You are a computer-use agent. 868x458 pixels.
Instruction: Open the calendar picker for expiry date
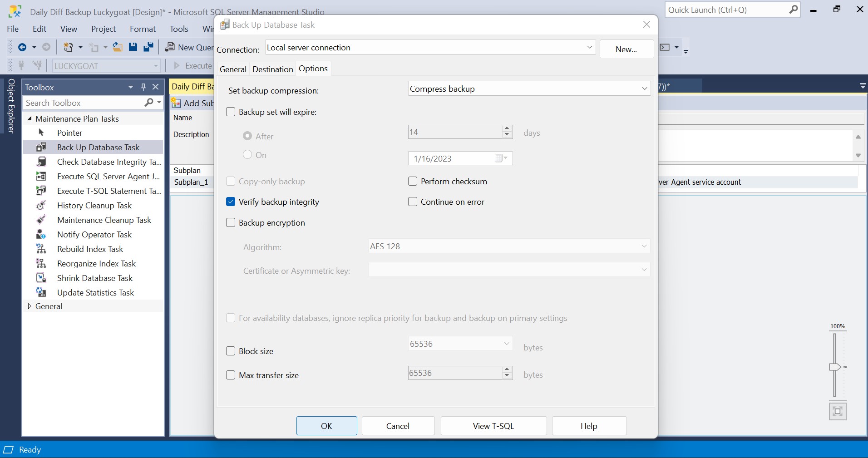(x=501, y=158)
